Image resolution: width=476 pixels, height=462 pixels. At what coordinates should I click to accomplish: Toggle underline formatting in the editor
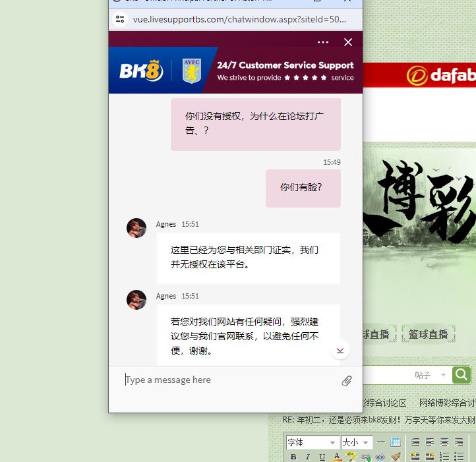click(322, 457)
